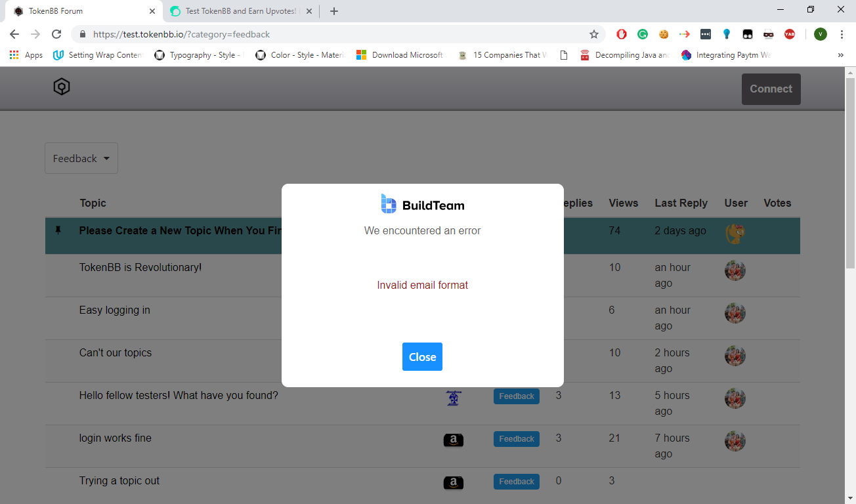Open the sunglasses spy extension icon
856x504 pixels.
click(x=769, y=34)
